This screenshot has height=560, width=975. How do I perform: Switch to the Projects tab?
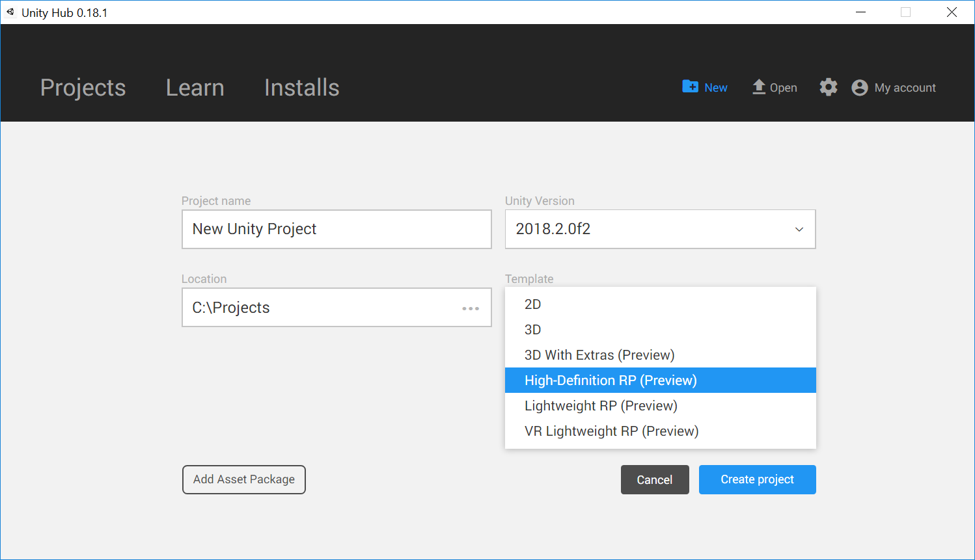click(x=83, y=88)
